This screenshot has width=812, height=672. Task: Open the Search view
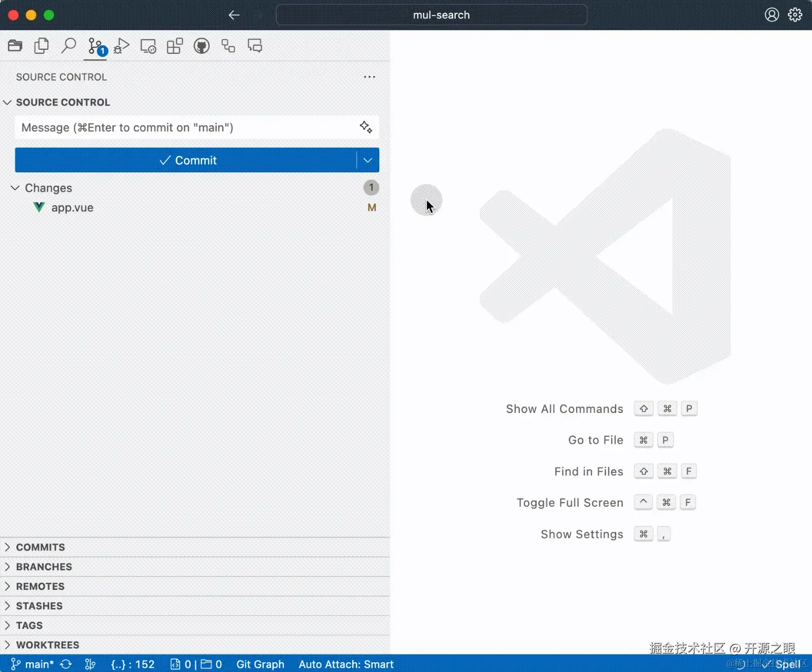tap(68, 46)
